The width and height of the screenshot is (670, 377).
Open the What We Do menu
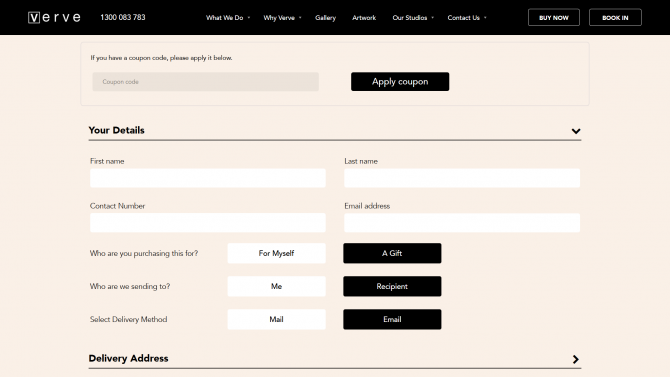224,18
